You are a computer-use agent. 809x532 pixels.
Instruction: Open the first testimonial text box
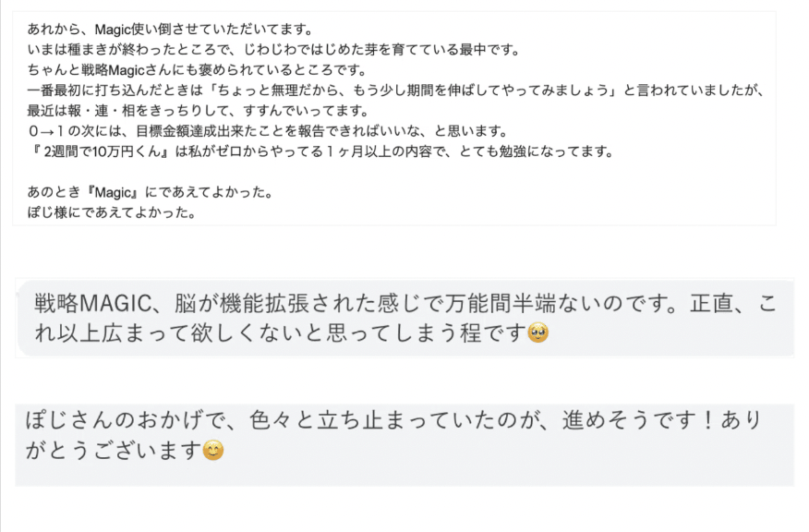click(x=394, y=118)
